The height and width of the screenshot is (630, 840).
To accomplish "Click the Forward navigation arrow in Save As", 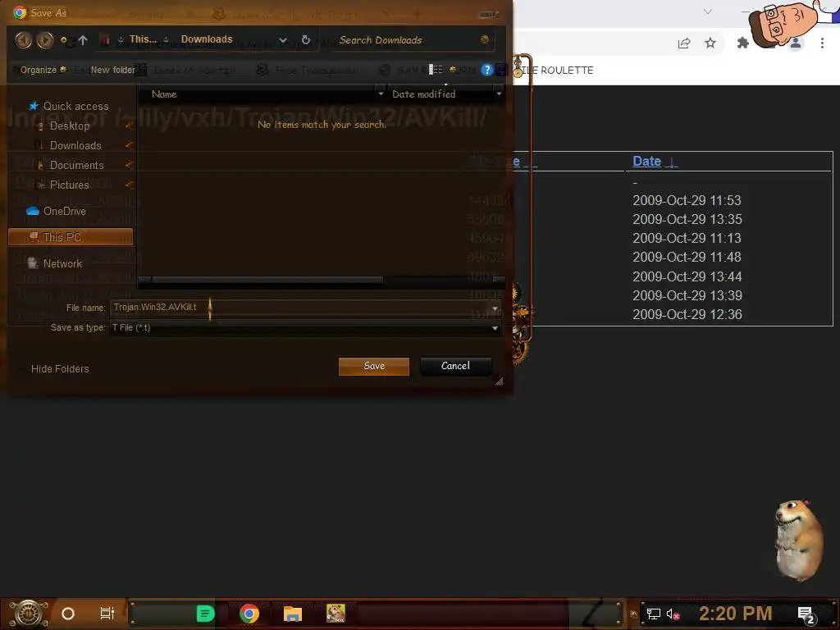I will [45, 39].
